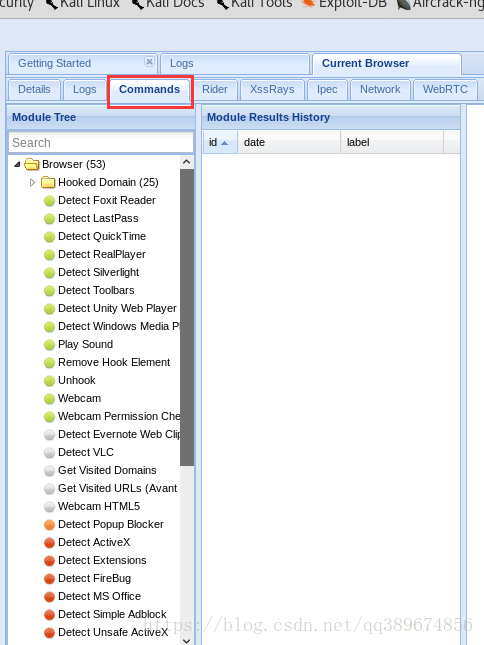Image resolution: width=484 pixels, height=645 pixels.
Task: Click the Browser folder icon
Action: 32,164
